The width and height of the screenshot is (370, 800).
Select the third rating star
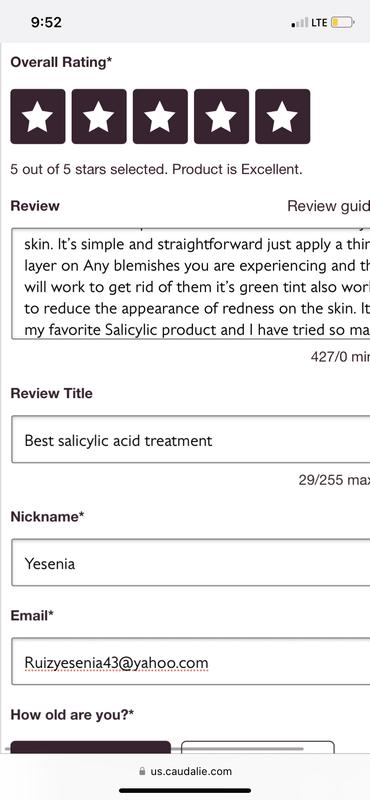(160, 116)
